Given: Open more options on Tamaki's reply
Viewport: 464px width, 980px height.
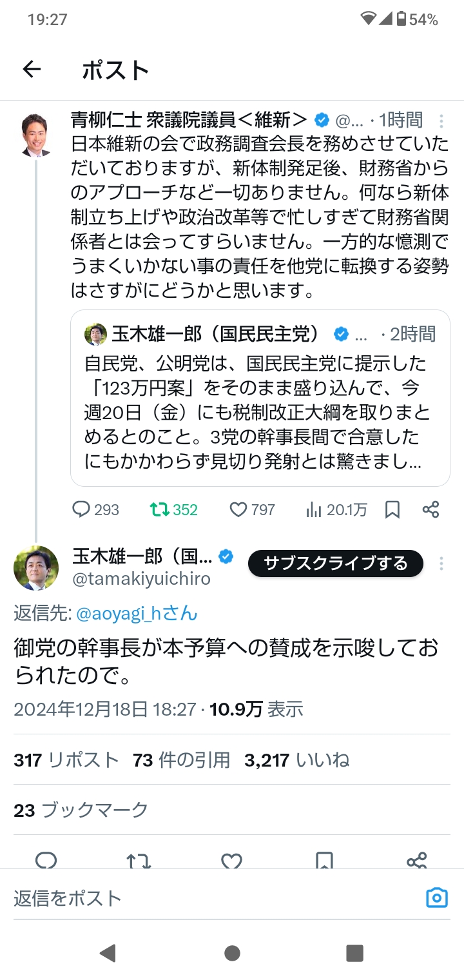Looking at the screenshot, I should (441, 564).
